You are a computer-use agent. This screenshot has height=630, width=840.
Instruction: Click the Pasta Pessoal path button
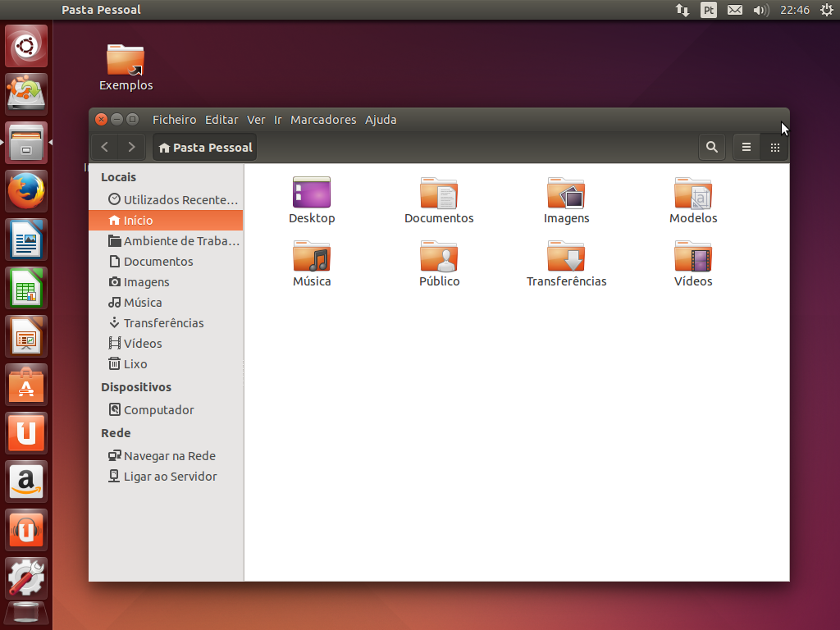(205, 148)
